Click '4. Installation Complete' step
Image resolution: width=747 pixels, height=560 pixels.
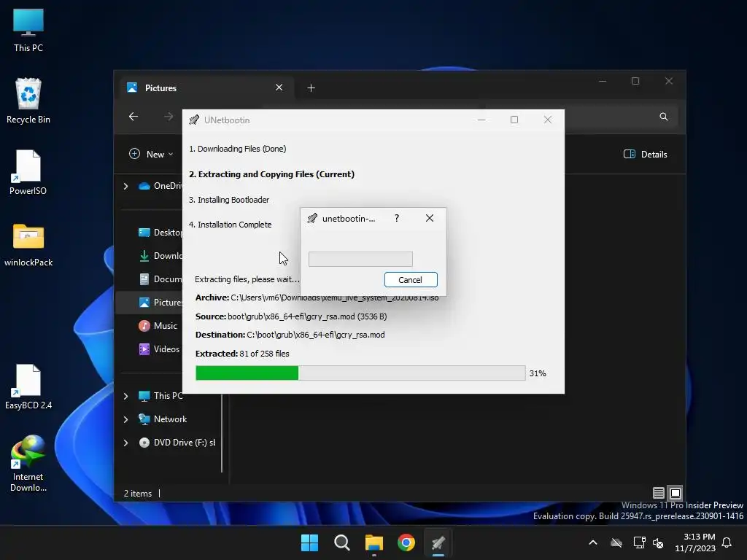(x=230, y=225)
